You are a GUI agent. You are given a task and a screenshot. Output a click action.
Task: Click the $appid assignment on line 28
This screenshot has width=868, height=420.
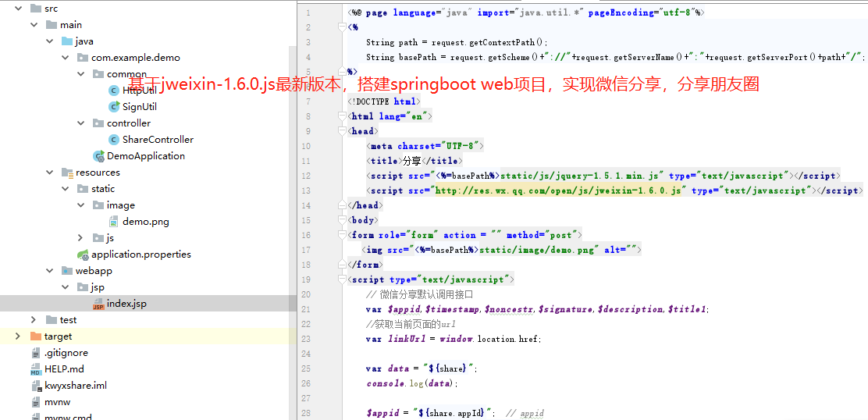pyautogui.click(x=430, y=413)
